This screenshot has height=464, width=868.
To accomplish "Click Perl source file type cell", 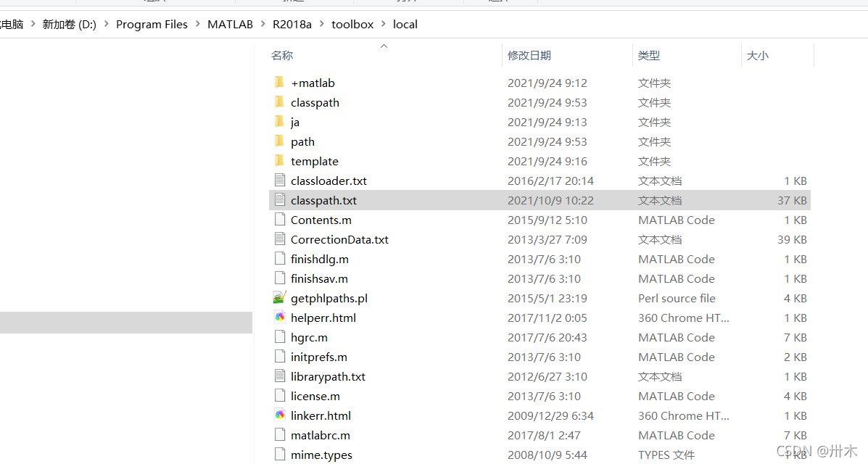I will pyautogui.click(x=677, y=298).
